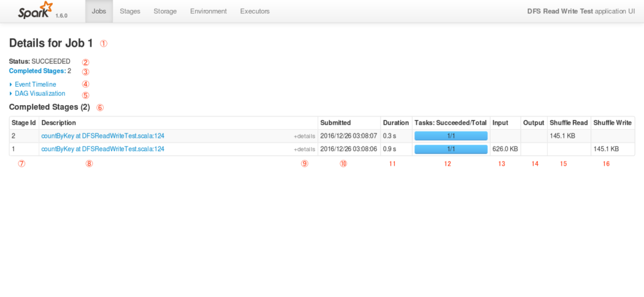Click the 1/1 progress bar for stage 2
The height and width of the screenshot is (297, 644).
tap(451, 136)
